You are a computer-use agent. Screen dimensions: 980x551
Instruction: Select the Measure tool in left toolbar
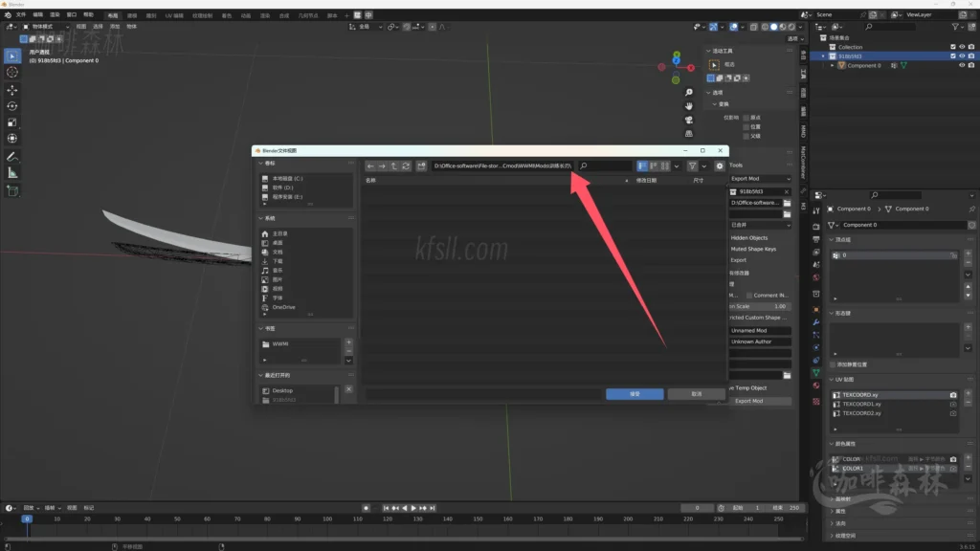click(x=12, y=173)
